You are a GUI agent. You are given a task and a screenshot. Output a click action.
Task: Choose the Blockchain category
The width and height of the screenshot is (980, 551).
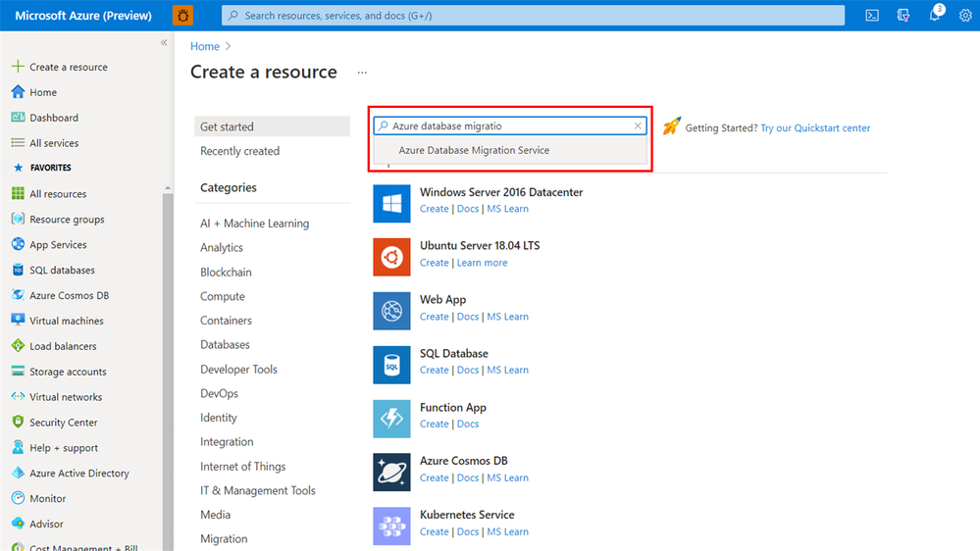(226, 272)
